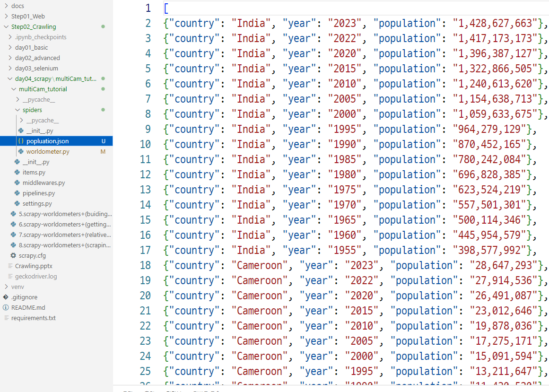Viewport: 549px width, 392px height.
Task: Click the git icon beside .gitignore
Action: 6,297
